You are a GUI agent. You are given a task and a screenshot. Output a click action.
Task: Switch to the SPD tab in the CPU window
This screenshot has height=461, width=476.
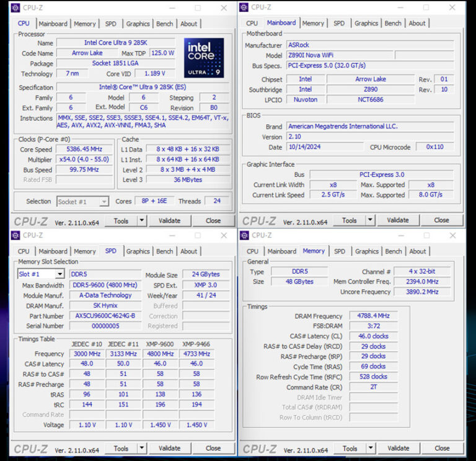click(111, 24)
